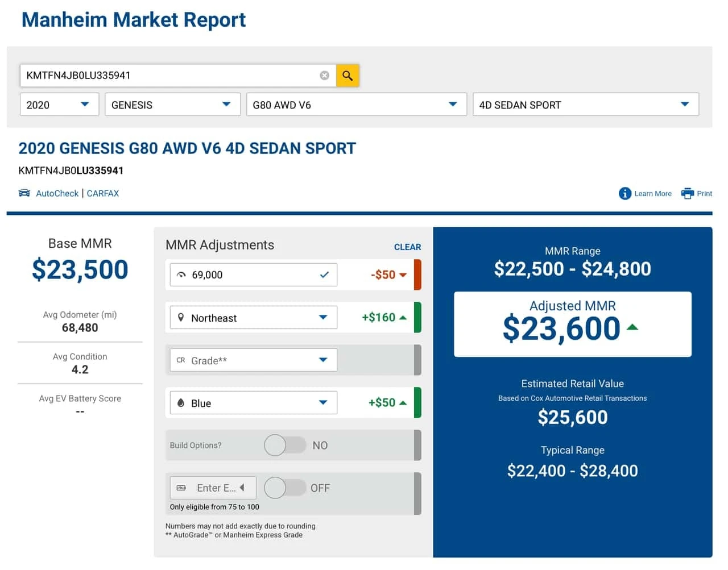Click the car icon beside AutoCheck
The height and width of the screenshot is (570, 728).
[x=24, y=193]
